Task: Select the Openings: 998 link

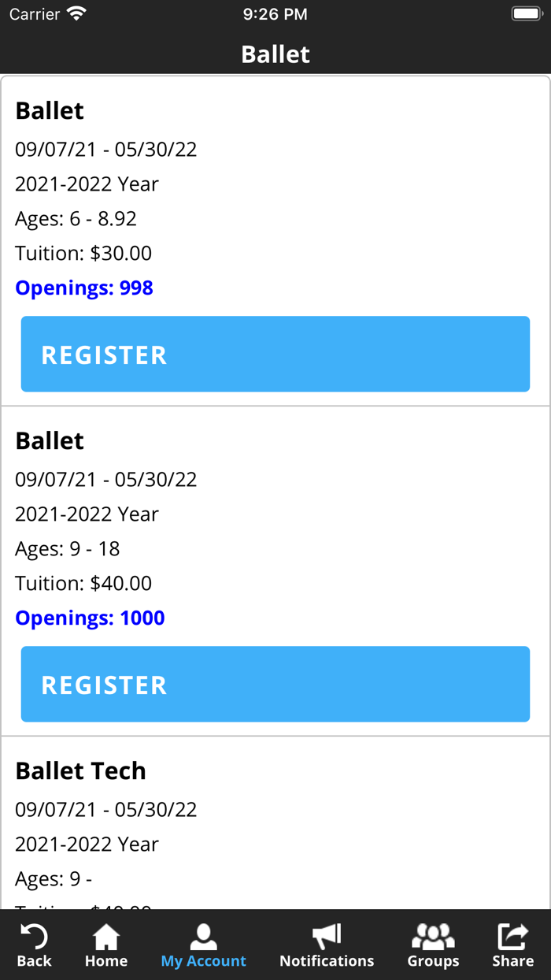Action: click(83, 288)
